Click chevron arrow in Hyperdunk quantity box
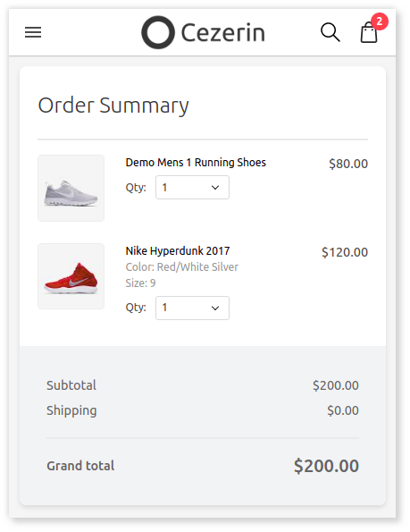Viewport: 410px width, 532px height. [215, 308]
